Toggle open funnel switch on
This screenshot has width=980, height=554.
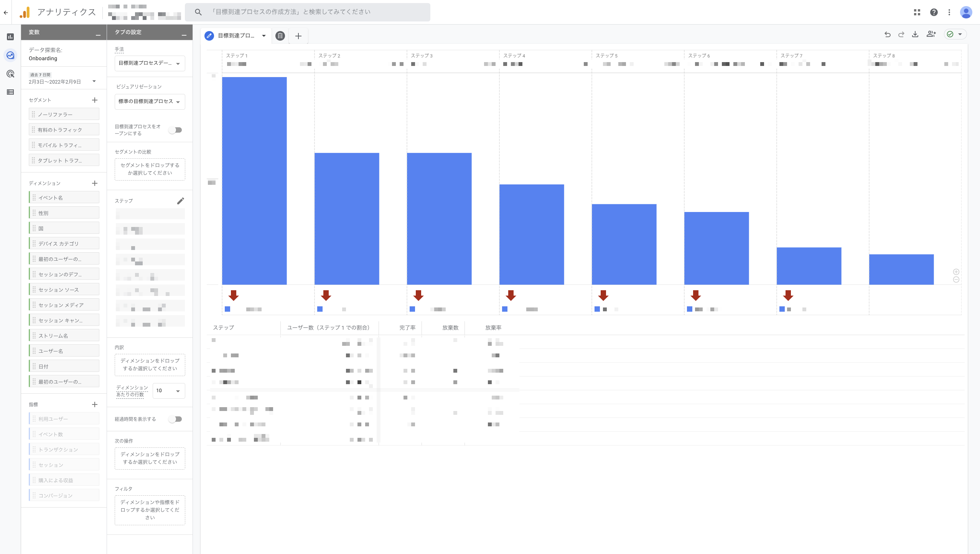[176, 130]
